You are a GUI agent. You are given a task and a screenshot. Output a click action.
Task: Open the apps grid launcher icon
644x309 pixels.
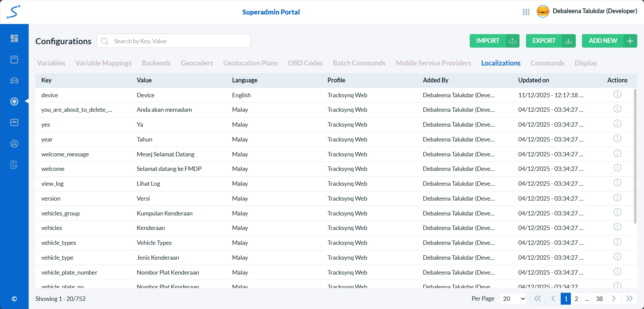pyautogui.click(x=526, y=12)
